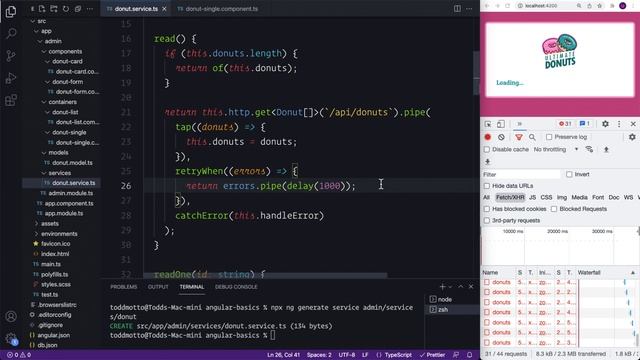Viewport: 640px width, 360px height.
Task: Check Hide data URLs checkbox
Action: (487, 186)
